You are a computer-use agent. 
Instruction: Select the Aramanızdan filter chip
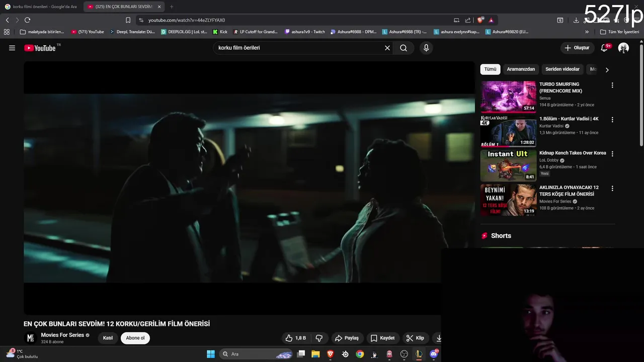coord(521,69)
